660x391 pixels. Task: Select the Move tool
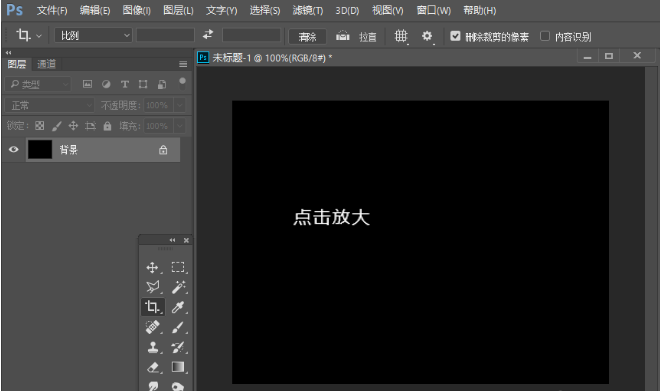tap(152, 267)
